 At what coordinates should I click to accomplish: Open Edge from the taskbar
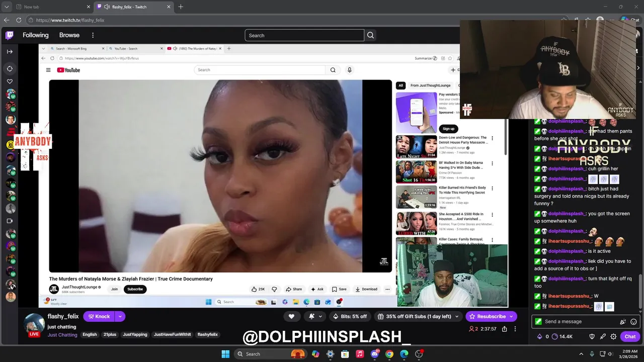(x=404, y=354)
